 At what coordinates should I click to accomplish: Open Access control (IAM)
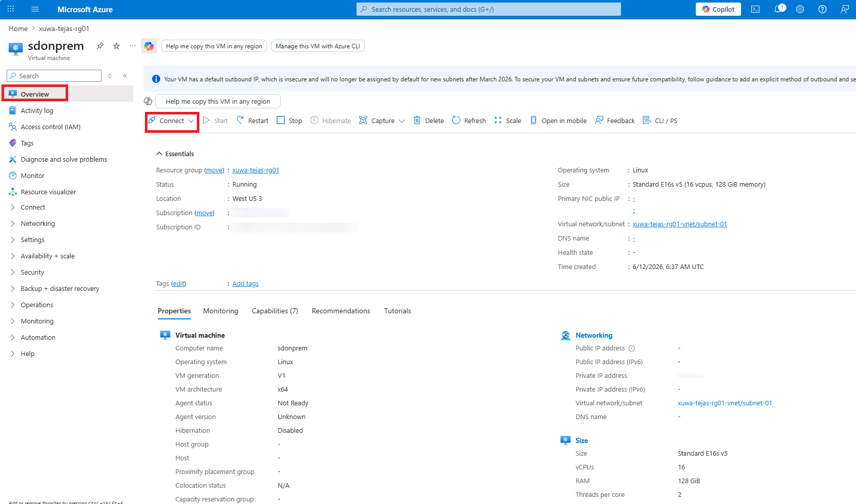coord(51,127)
